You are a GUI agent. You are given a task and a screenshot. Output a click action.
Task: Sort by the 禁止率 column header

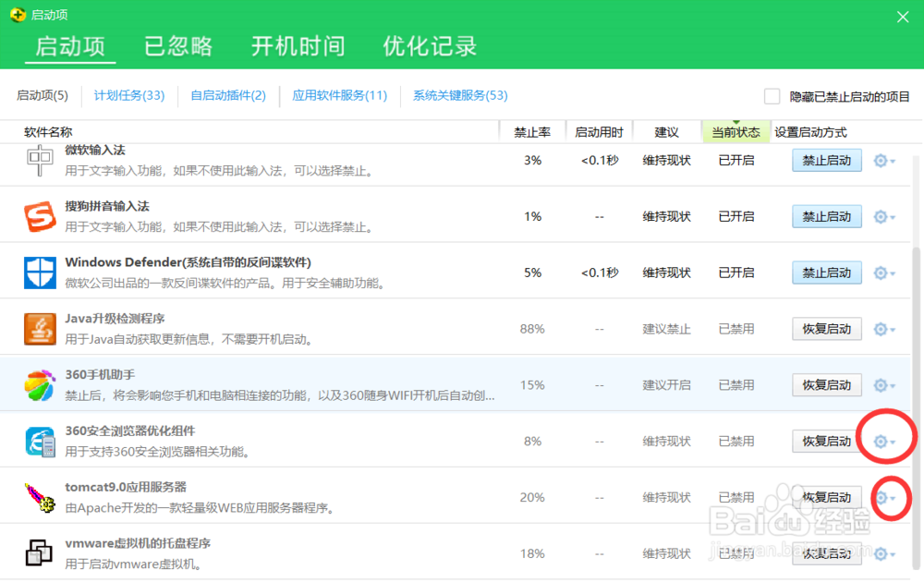pyautogui.click(x=532, y=132)
